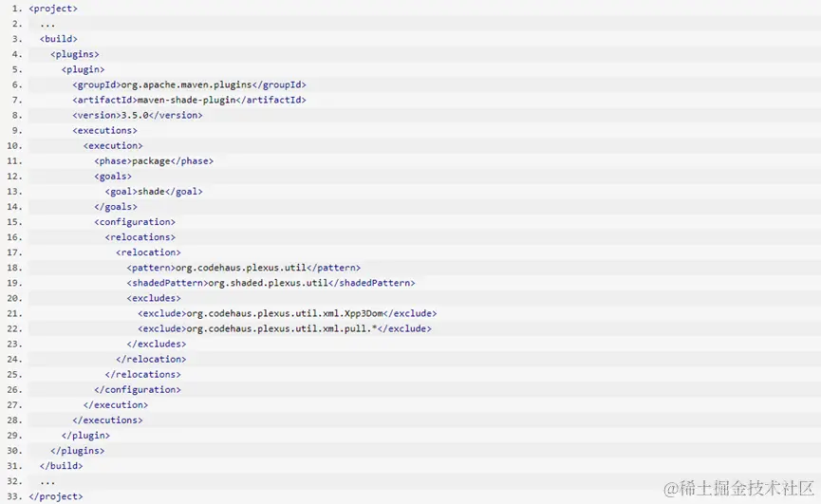This screenshot has width=821, height=504.
Task: Click the opening <relocation> tag on line 17
Action: tap(148, 252)
